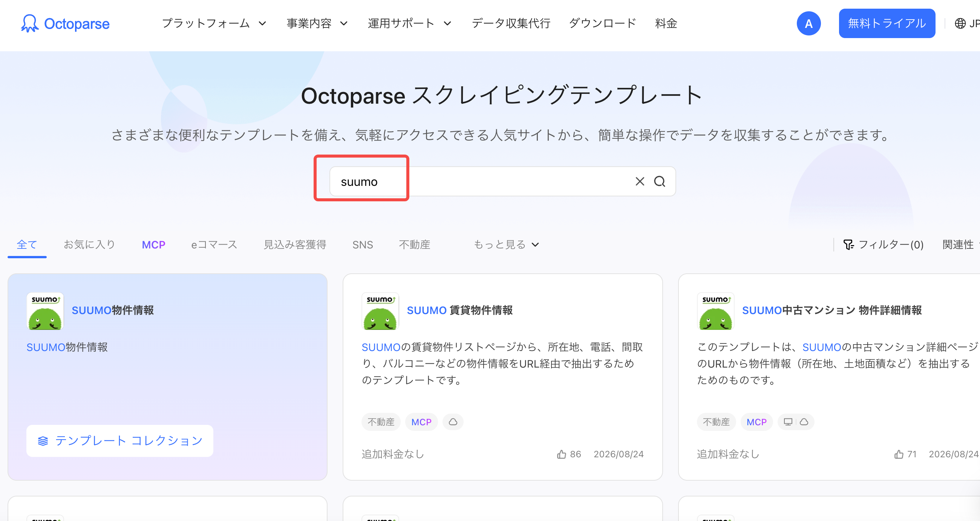The image size is (980, 521).
Task: Select the MCP tab
Action: click(x=153, y=245)
